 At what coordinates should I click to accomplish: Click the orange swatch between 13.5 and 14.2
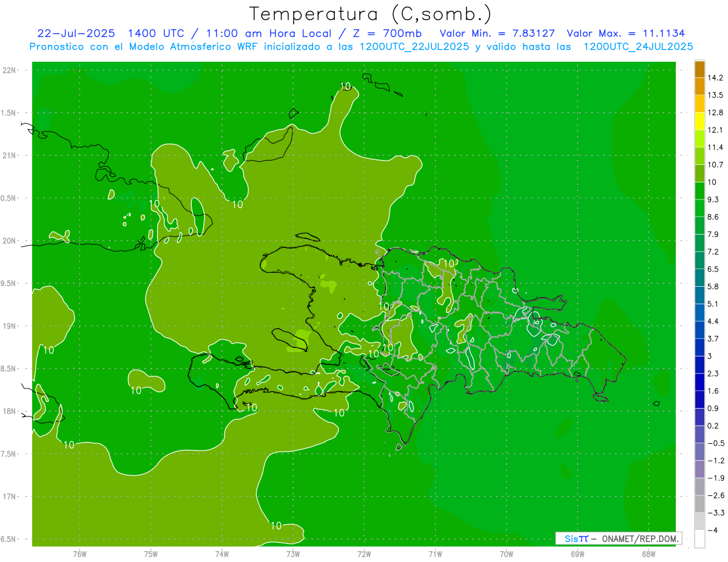(699, 87)
